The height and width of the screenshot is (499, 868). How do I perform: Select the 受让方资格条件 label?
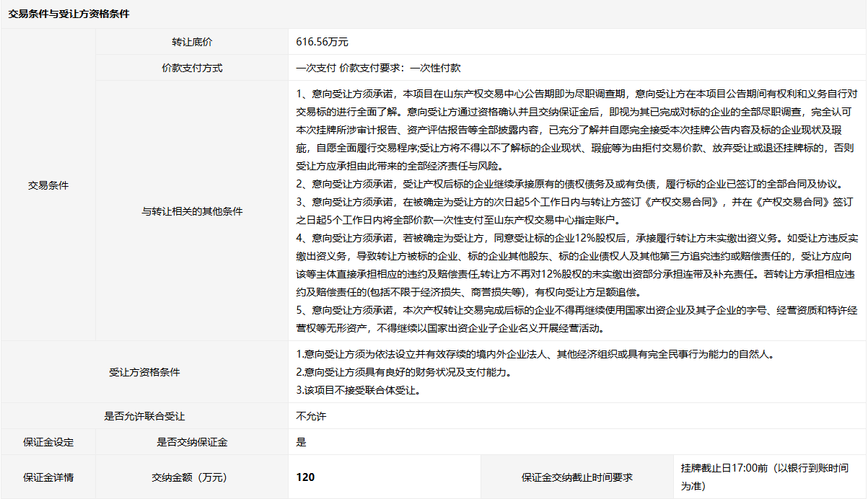click(144, 372)
